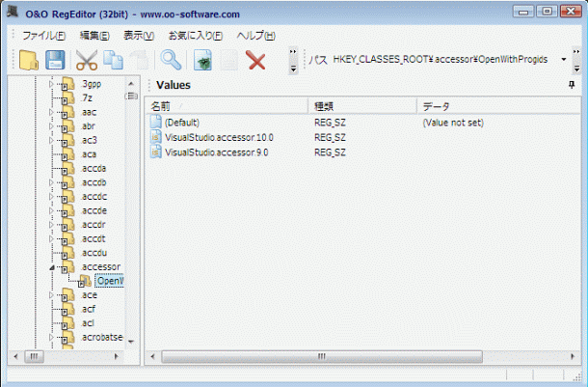588x387 pixels.
Task: Select the .acf key in tree
Action: pyautogui.click(x=88, y=309)
